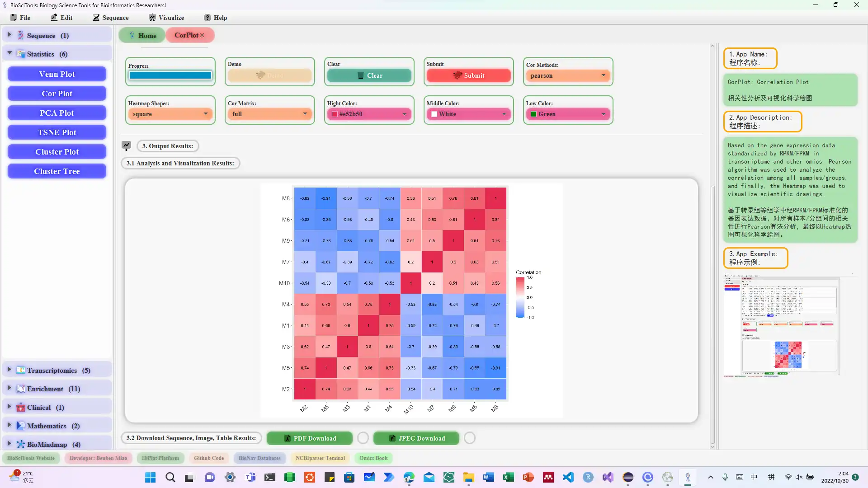Select the Cor Plot tool icon
Image resolution: width=868 pixels, height=488 pixels.
tap(57, 93)
